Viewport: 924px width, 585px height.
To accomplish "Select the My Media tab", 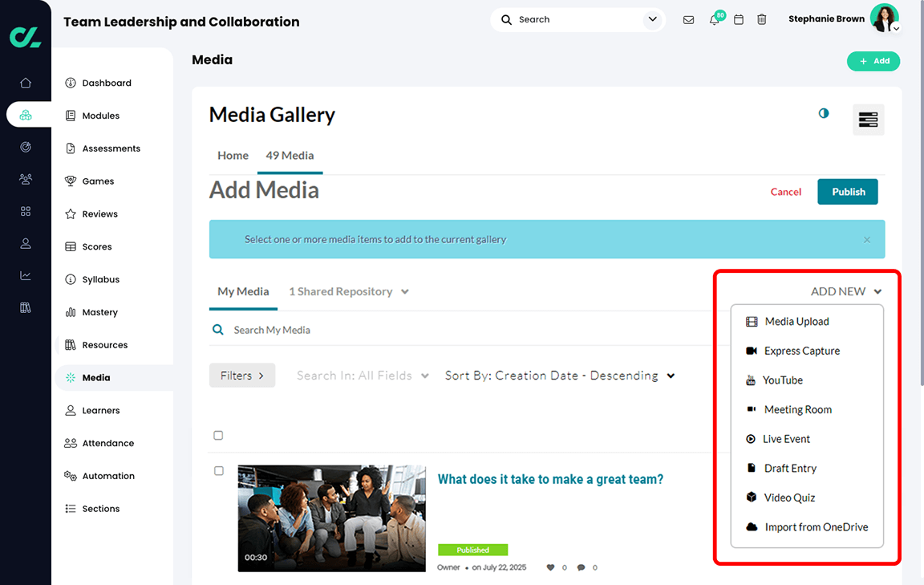I will coord(243,291).
